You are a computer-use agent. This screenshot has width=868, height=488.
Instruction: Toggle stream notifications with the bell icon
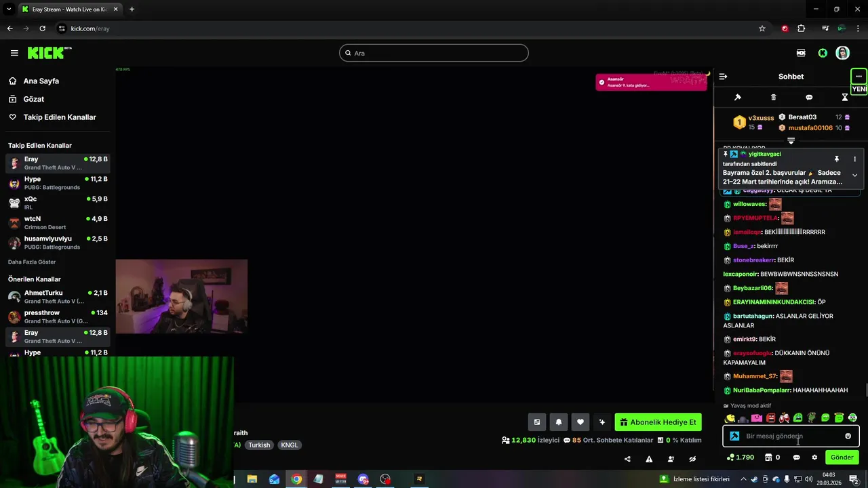coord(559,422)
